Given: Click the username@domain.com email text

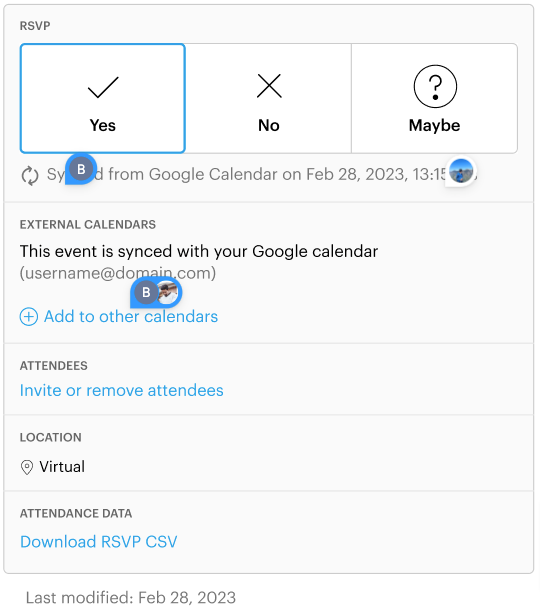Looking at the screenshot, I should [118, 273].
